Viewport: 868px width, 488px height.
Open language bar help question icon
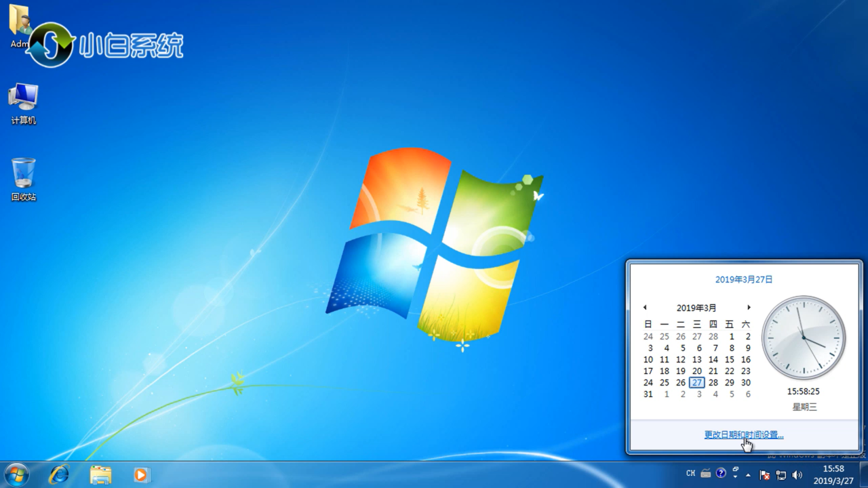(721, 473)
